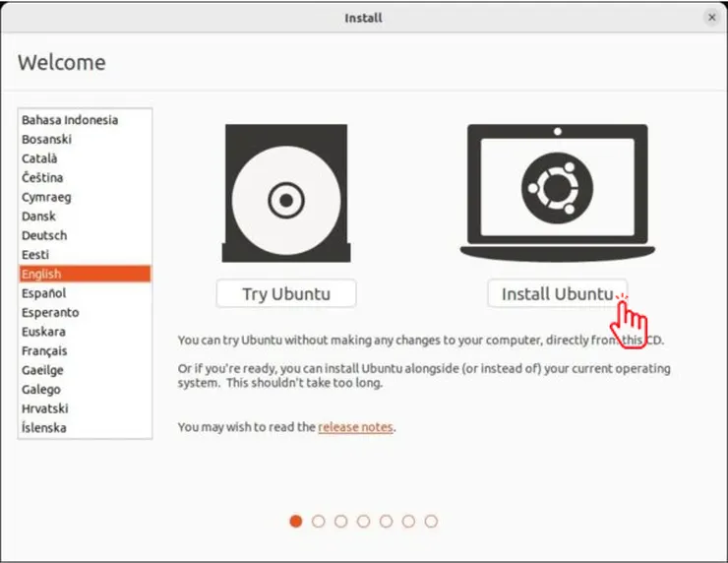Click the CD disc icon above Try Ubuntu
The width and height of the screenshot is (728, 563).
click(286, 193)
